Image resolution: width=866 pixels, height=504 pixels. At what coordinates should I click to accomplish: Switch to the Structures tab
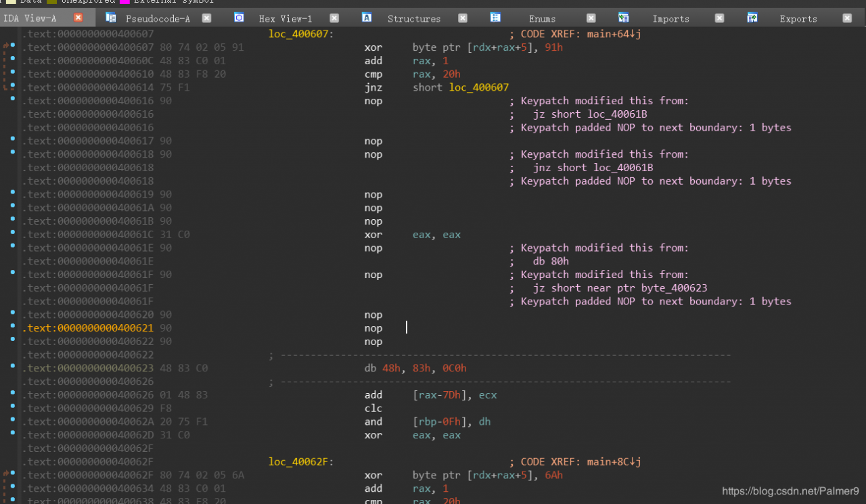[x=414, y=18]
